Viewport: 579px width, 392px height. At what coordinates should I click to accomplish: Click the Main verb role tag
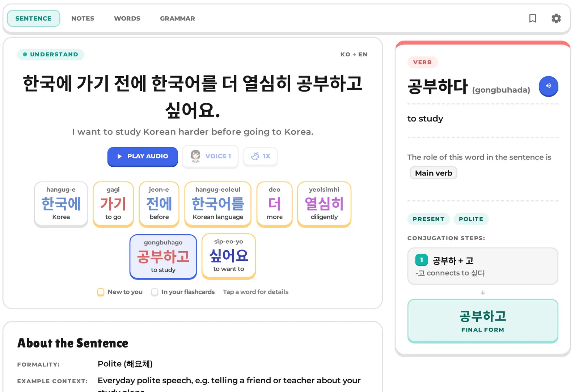[x=434, y=173]
